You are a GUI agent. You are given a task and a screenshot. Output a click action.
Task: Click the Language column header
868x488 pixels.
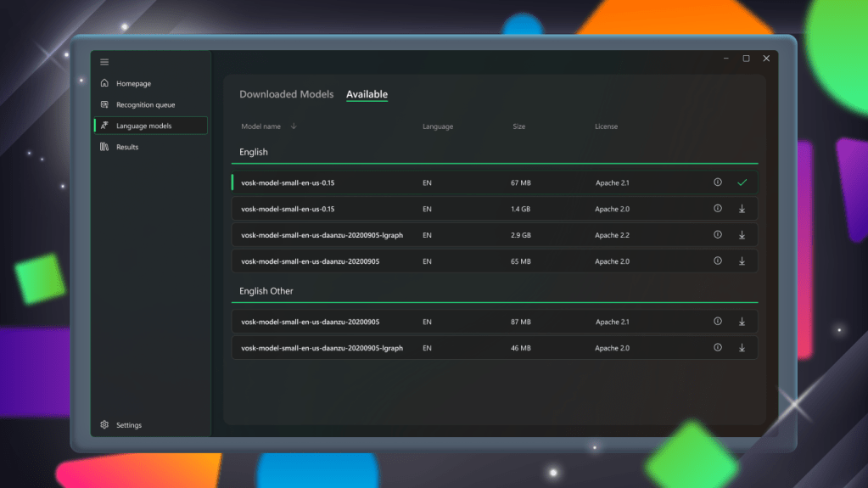[438, 126]
